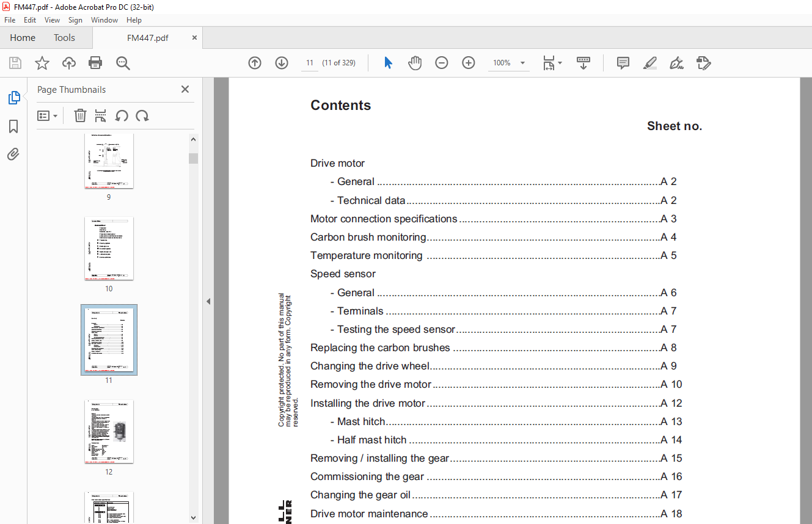Activate the Hand pan tool
Viewport: 812px width, 524px height.
pos(415,63)
